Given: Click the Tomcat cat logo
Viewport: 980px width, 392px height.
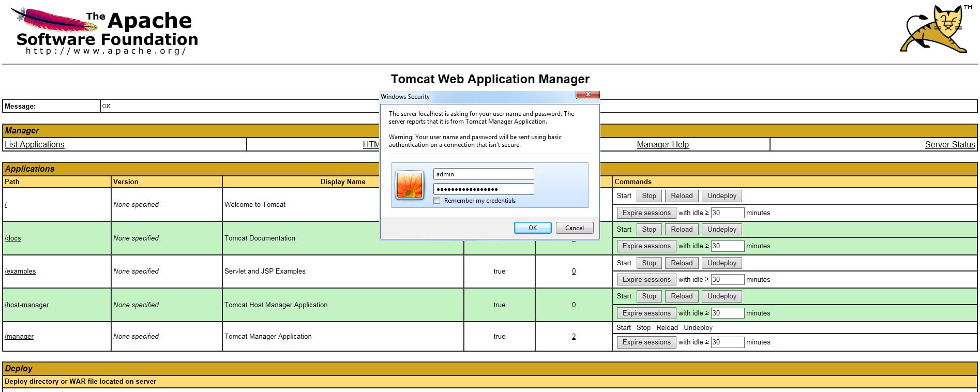Looking at the screenshot, I should [x=936, y=29].
